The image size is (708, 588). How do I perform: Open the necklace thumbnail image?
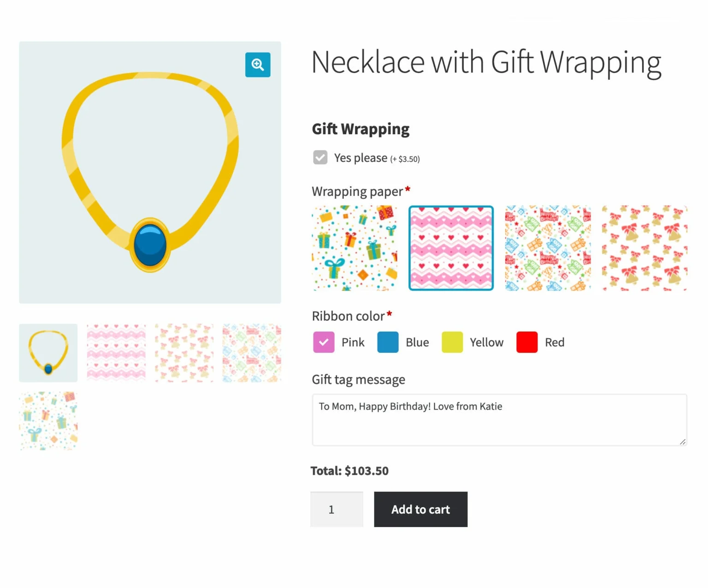(x=48, y=353)
